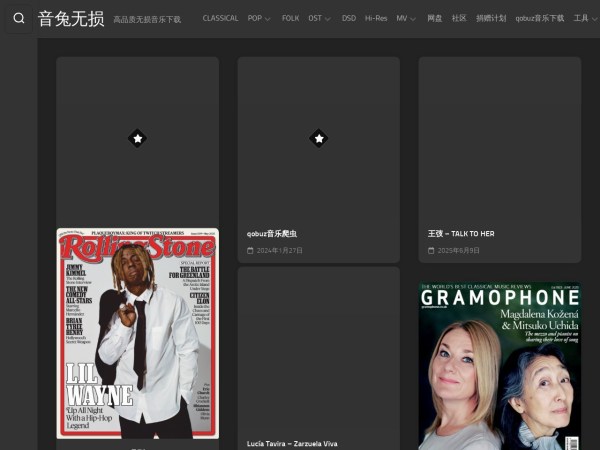Click the star badge on first card
Viewport: 600px width, 450px height.
[x=137, y=138]
